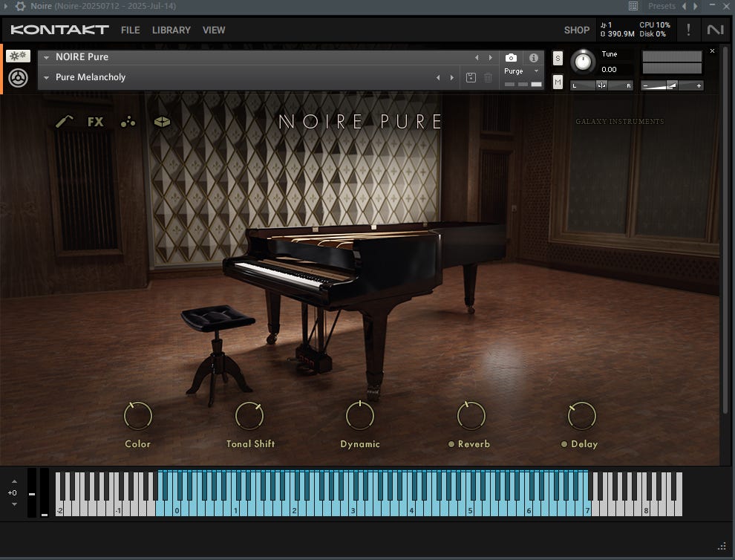
Task: Mute the instrument with M button
Action: pyautogui.click(x=558, y=82)
